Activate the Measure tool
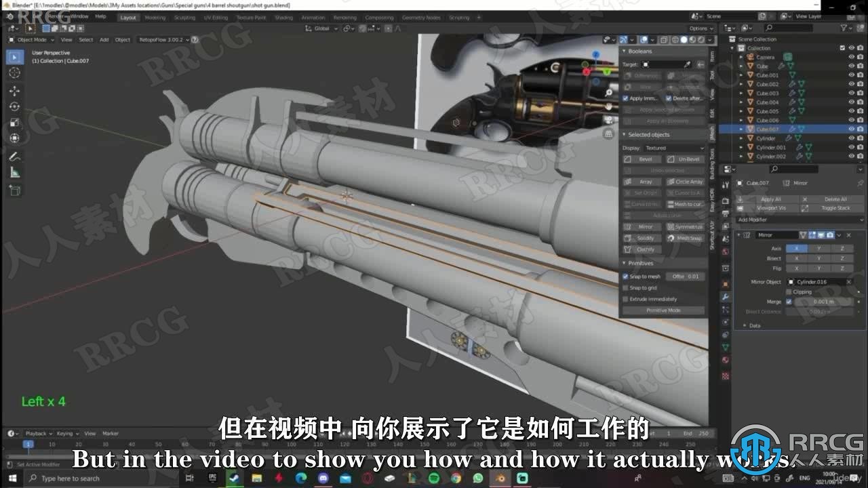The height and width of the screenshot is (488, 868). coord(15,172)
